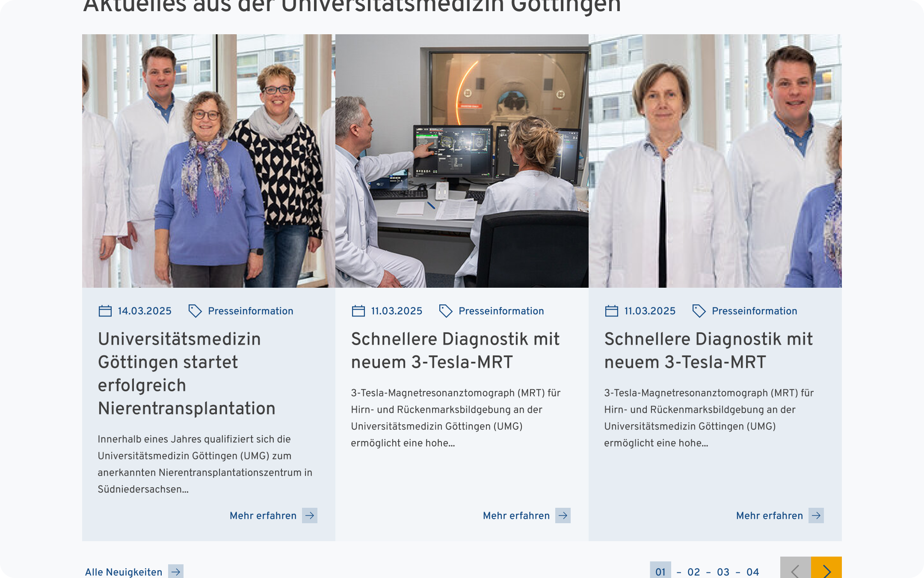Click the kidney transplant group photo
924x578 pixels.
[x=208, y=161]
